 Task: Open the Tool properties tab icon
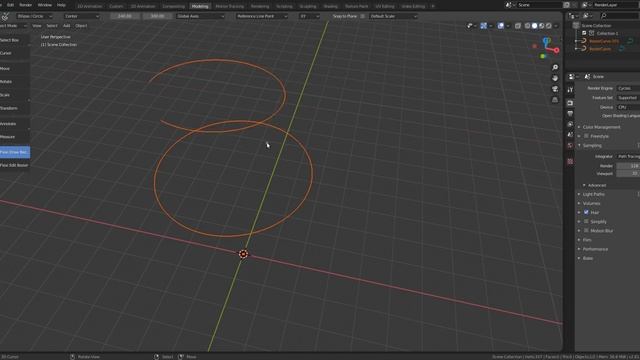[570, 90]
